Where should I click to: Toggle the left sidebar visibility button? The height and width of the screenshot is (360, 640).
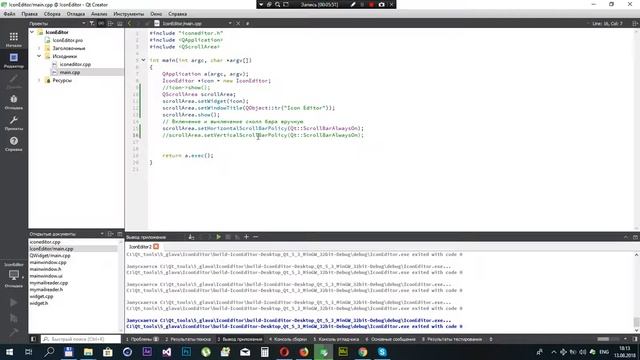click(33, 339)
